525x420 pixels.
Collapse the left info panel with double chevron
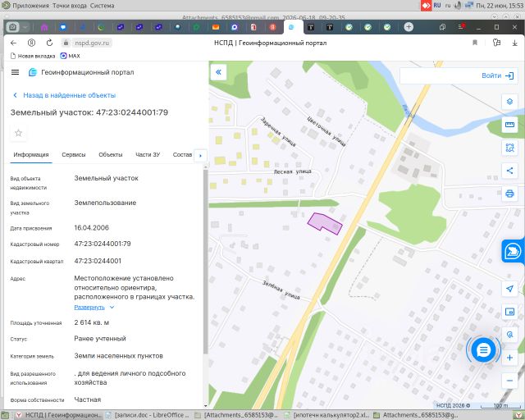[x=219, y=72]
